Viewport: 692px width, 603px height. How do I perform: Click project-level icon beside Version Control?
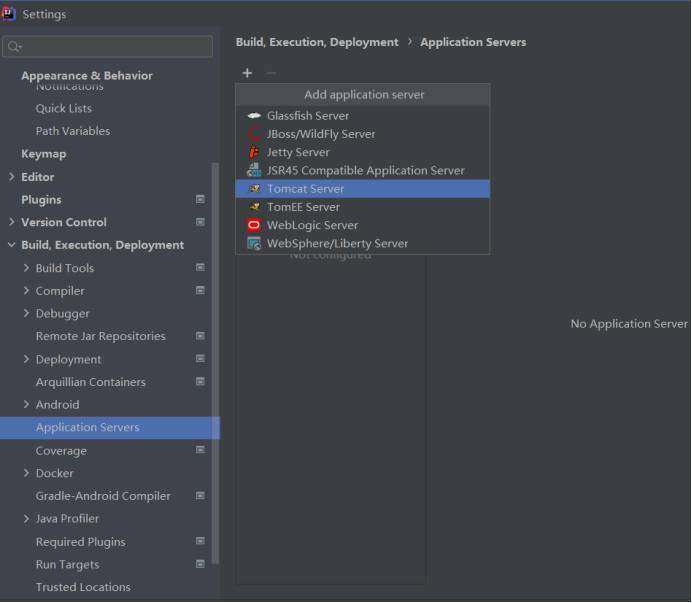200,222
